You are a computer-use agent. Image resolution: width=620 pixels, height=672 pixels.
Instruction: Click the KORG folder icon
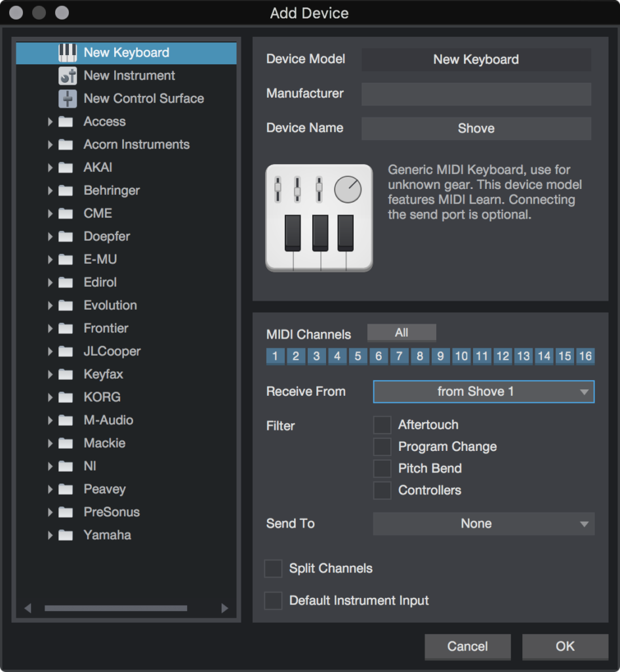[x=65, y=397]
